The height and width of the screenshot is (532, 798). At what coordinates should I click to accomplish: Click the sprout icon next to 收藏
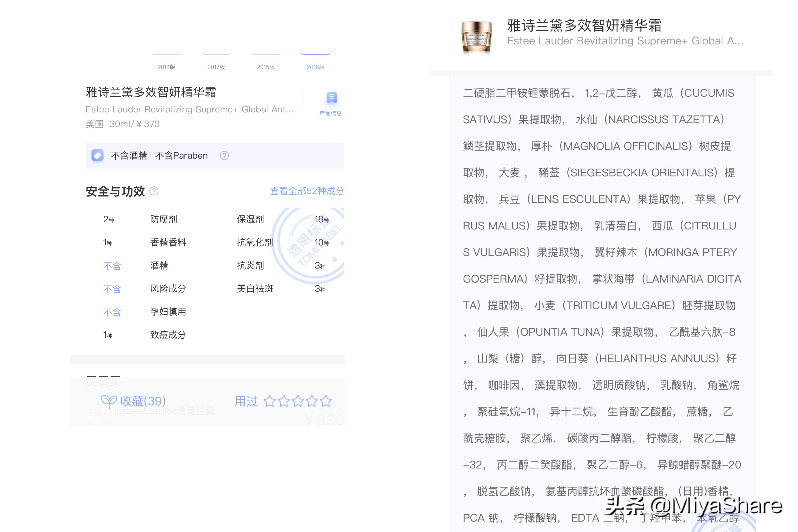(x=109, y=401)
